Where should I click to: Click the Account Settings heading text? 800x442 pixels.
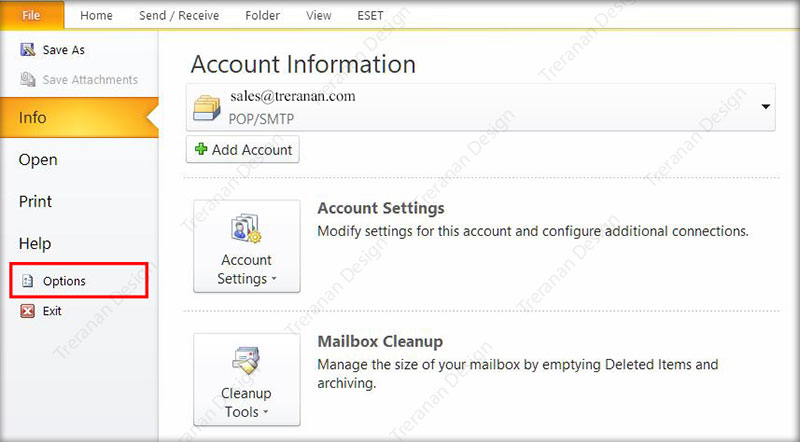pos(381,208)
